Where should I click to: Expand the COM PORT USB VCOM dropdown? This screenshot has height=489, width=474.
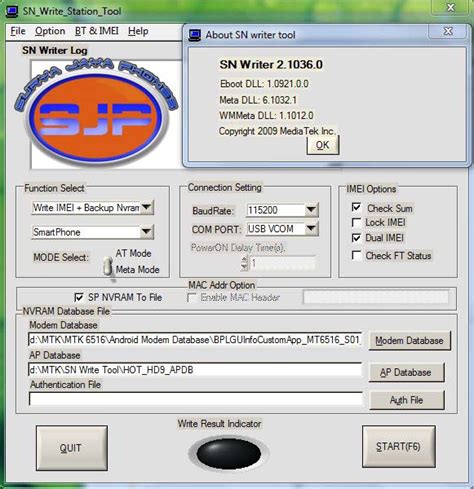311,229
